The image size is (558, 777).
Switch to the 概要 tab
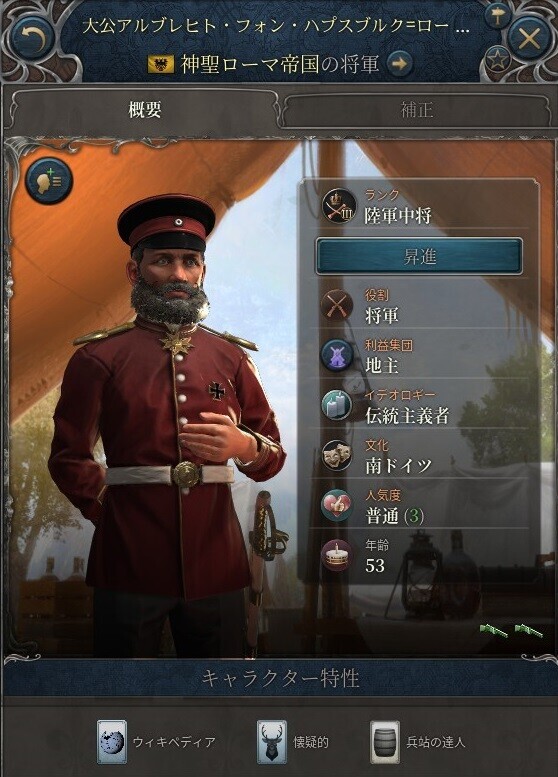[x=144, y=110]
